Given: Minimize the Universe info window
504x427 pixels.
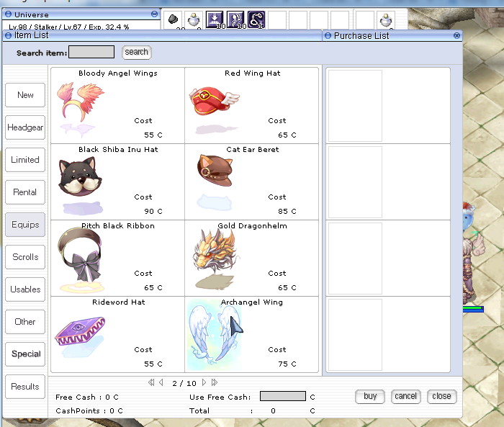Looking at the screenshot, I should tap(154, 14).
